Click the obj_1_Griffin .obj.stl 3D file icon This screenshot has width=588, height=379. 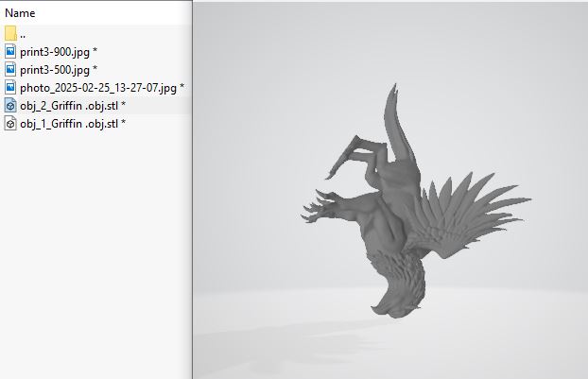[x=10, y=123]
